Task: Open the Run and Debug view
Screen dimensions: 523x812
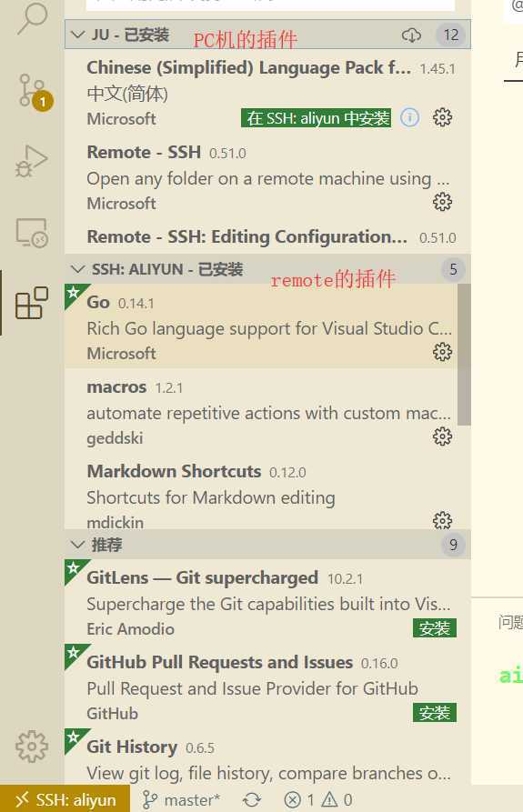Action: [x=32, y=161]
